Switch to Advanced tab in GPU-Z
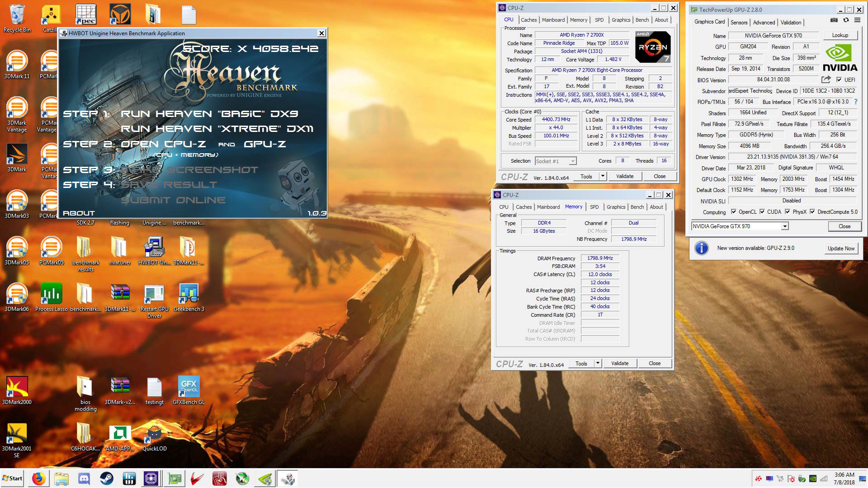This screenshot has height=488, width=868. (764, 22)
